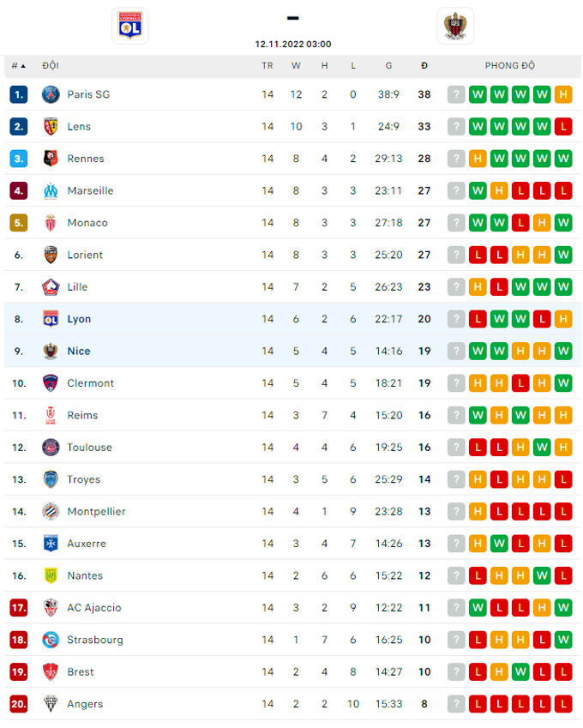Click the Rennes team name
Screen dimensions: 583x728
[x=85, y=159]
